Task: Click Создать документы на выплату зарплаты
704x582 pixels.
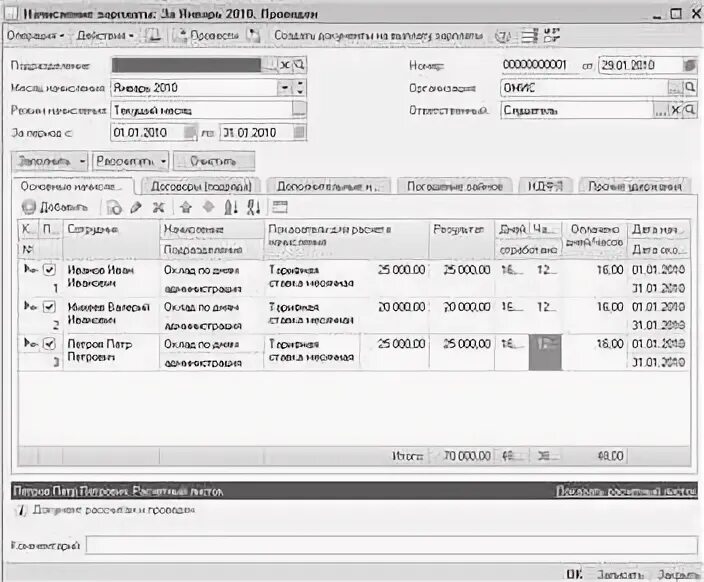Action: pos(378,35)
